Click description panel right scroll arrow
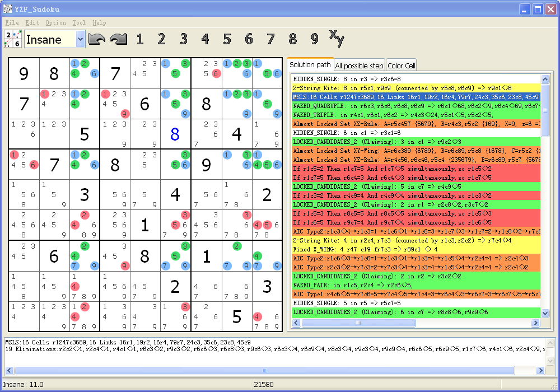The image size is (560, 392). click(x=540, y=371)
